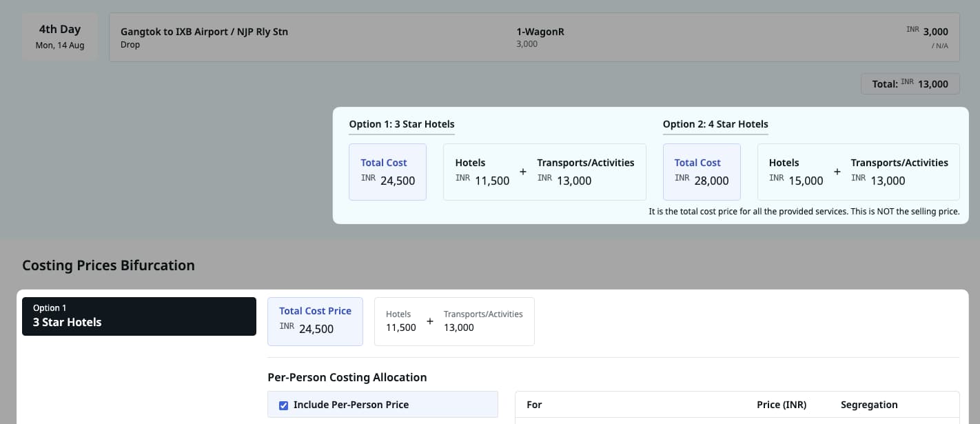Select Option 2: 4 Star Hotels

pyautogui.click(x=715, y=124)
